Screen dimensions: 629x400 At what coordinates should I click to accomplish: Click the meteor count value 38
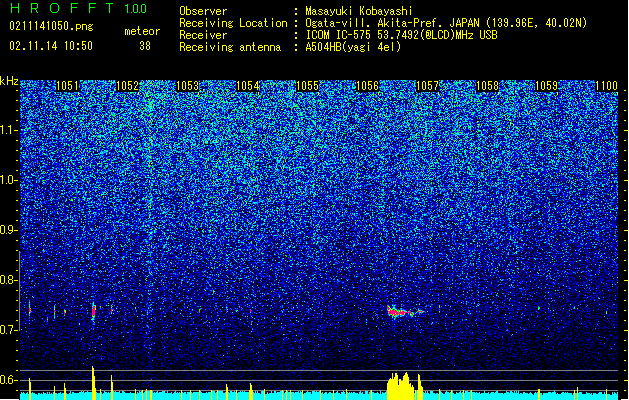coord(145,46)
